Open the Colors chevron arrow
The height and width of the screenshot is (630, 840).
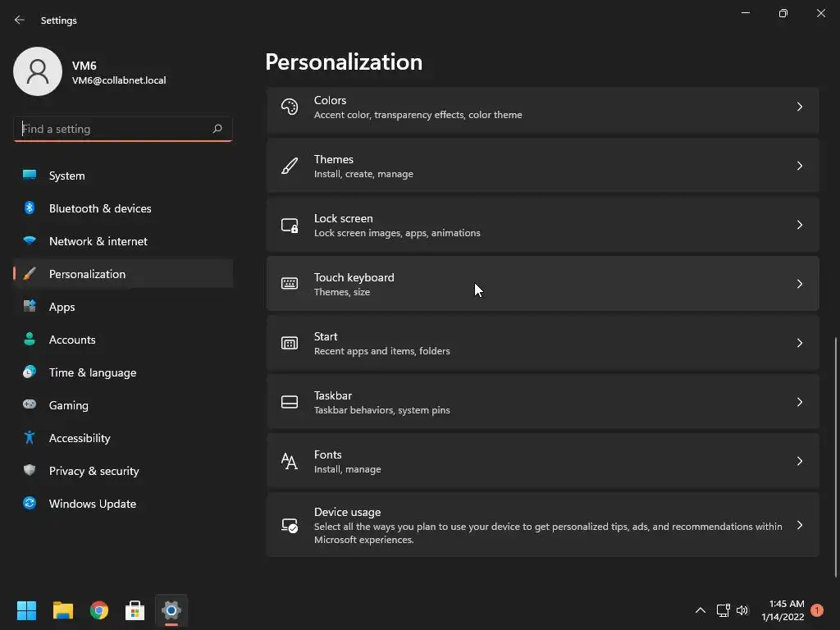pyautogui.click(x=800, y=107)
